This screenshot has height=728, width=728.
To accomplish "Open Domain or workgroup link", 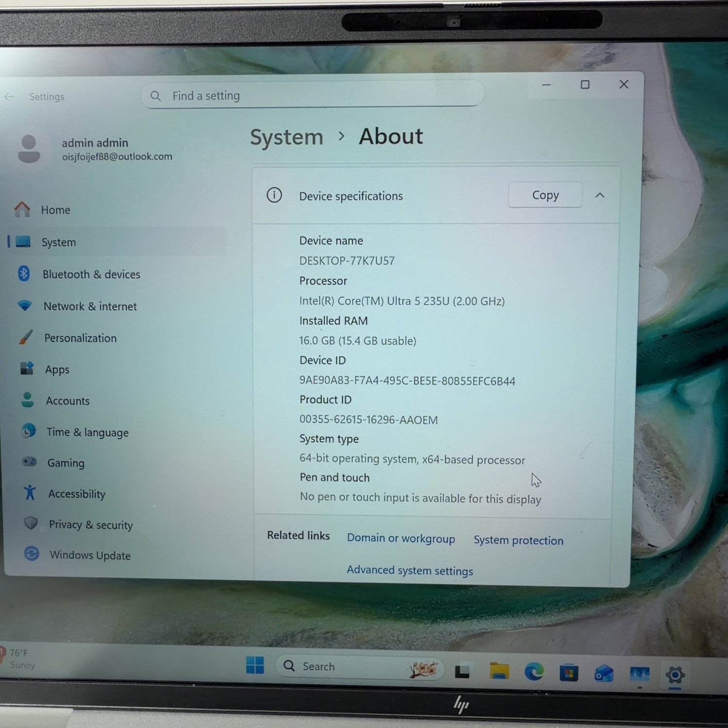I will [401, 538].
